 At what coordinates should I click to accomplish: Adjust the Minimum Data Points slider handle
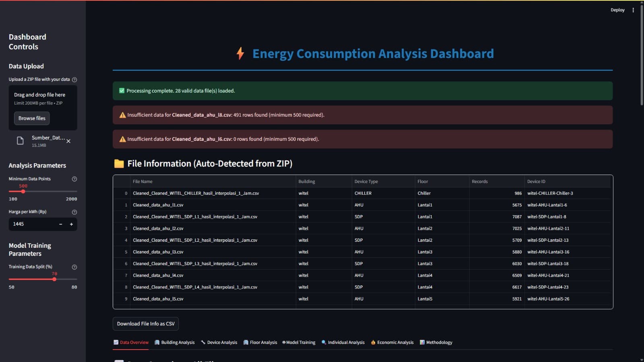(x=23, y=191)
